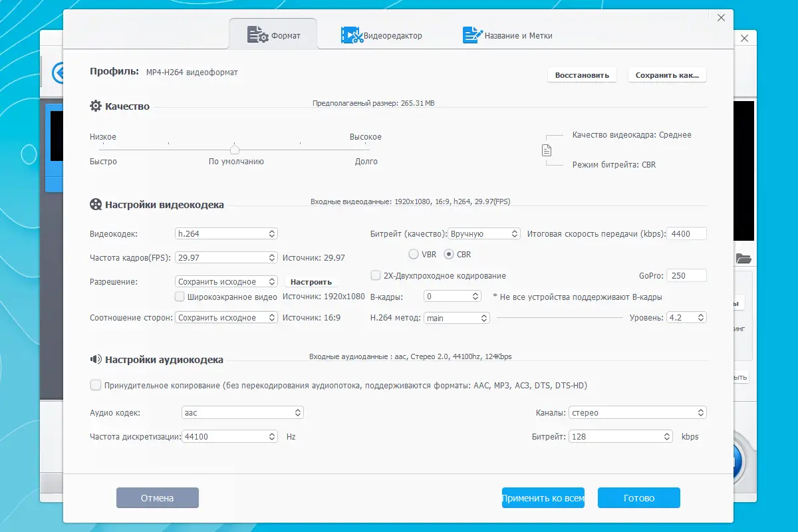This screenshot has width=798, height=532.
Task: Open the Видеокодек h.264 dropdown
Action: pyautogui.click(x=226, y=233)
